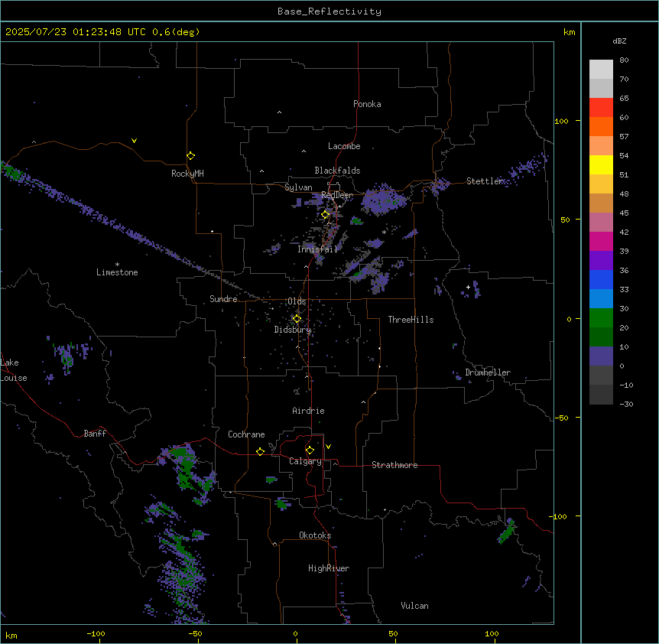Select the slate purple 10–0 dBZ swatch
The height and width of the screenshot is (644, 659).
pos(601,356)
